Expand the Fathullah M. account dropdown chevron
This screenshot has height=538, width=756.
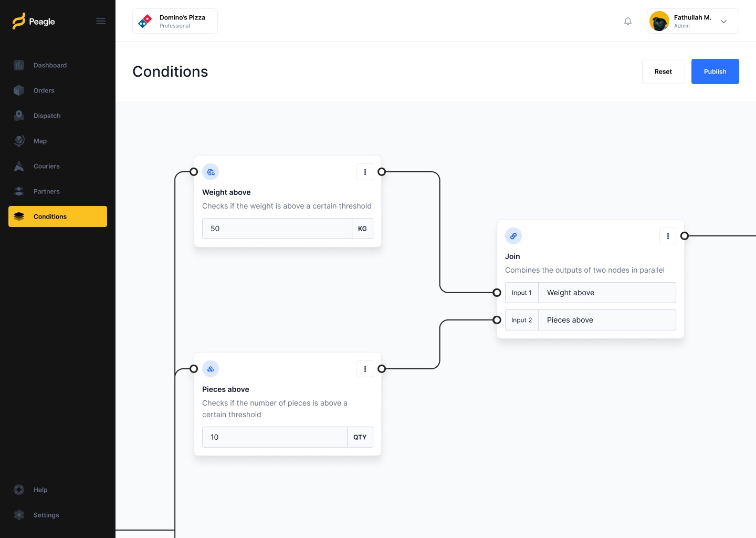pyautogui.click(x=724, y=22)
